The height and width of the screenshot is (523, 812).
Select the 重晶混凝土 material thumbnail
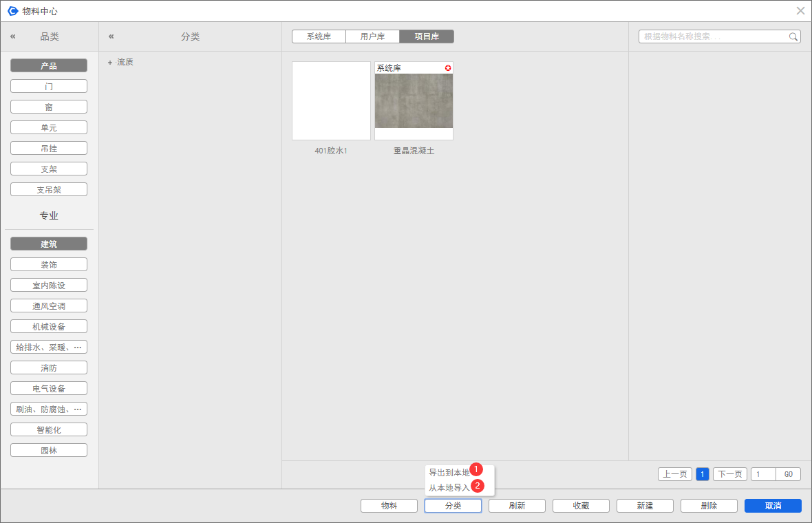[414, 101]
